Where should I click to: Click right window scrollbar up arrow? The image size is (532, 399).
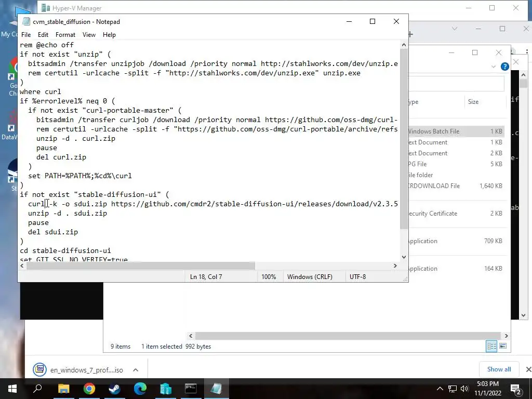(x=523, y=75)
